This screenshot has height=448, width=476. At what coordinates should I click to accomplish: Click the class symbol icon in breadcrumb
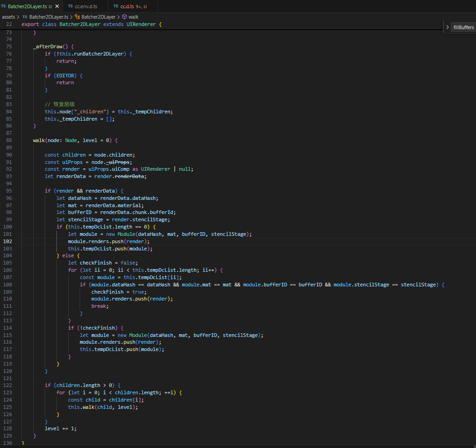click(77, 17)
